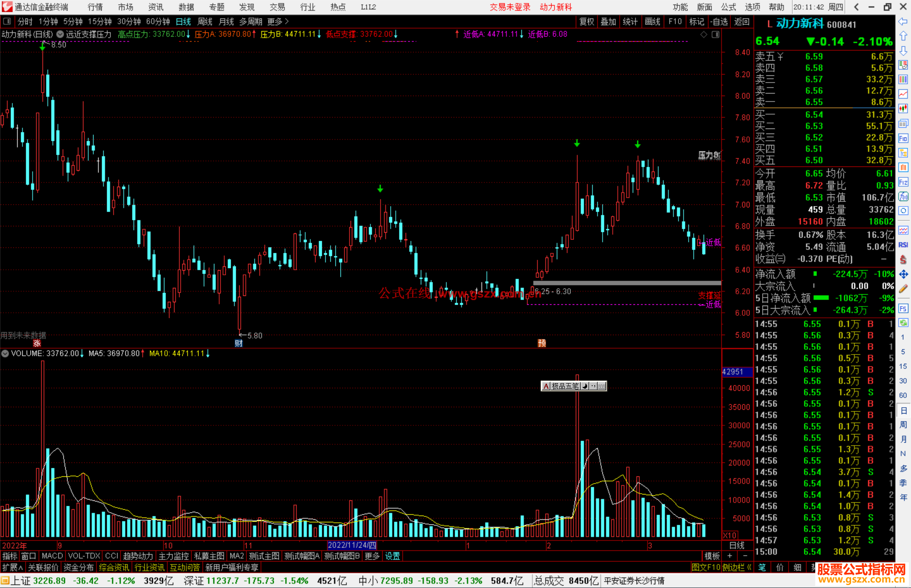Select the 15 minute sidebar period
Image resolution: width=911 pixels, height=588 pixels.
903,366
